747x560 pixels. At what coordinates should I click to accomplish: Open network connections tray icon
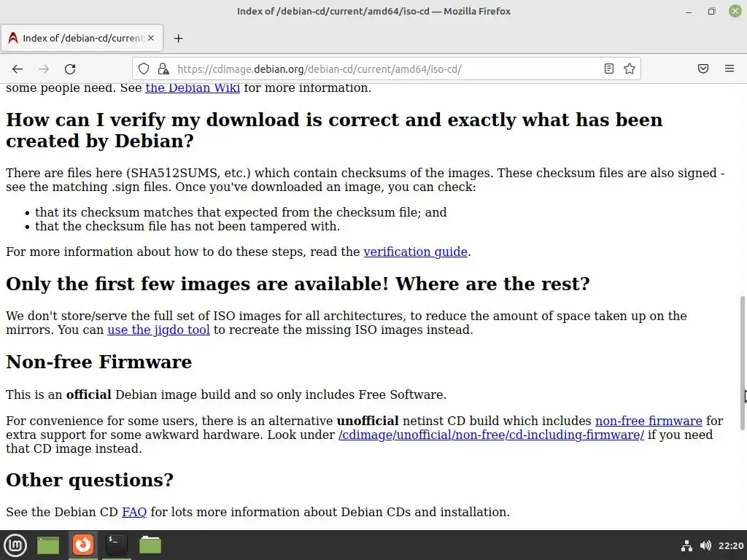tap(686, 545)
